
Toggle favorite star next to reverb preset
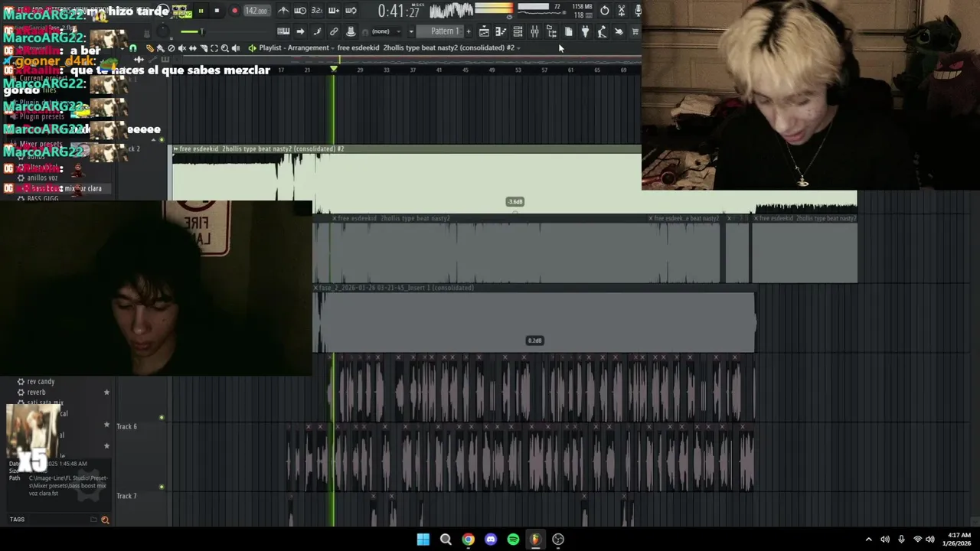pos(106,393)
